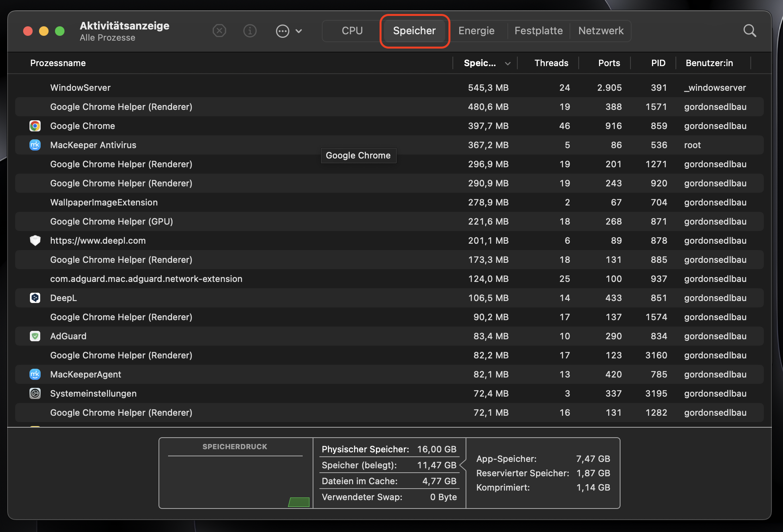Sort by the Threads column header
The image size is (783, 532).
pos(551,63)
